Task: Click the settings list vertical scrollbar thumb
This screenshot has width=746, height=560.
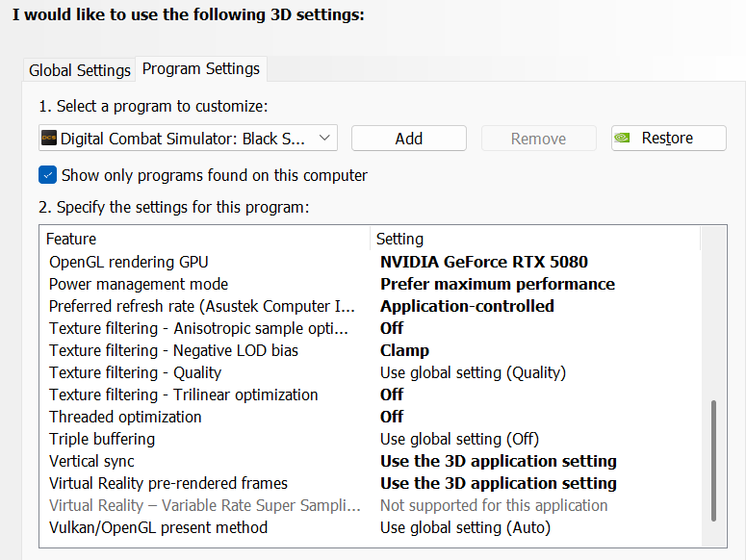Action: pos(713,461)
